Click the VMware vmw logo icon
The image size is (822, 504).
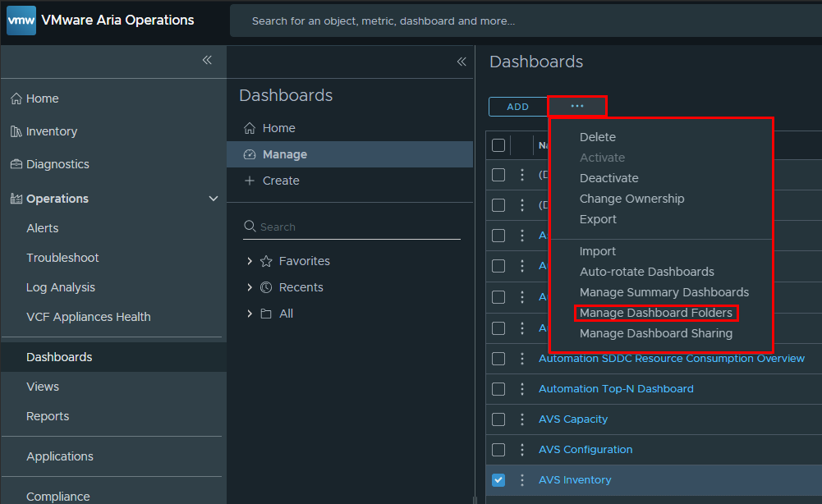(x=21, y=21)
